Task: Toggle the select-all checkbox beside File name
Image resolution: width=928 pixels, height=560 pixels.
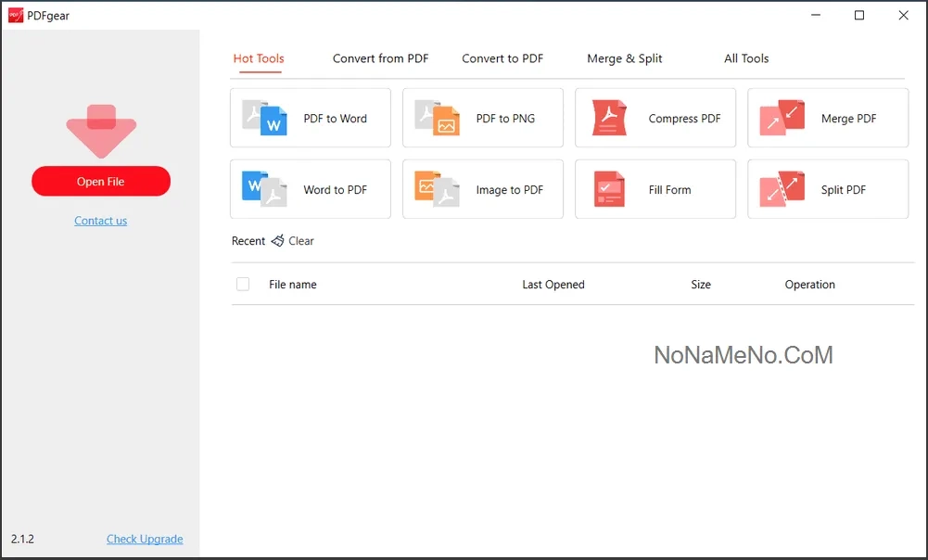Action: pos(243,285)
